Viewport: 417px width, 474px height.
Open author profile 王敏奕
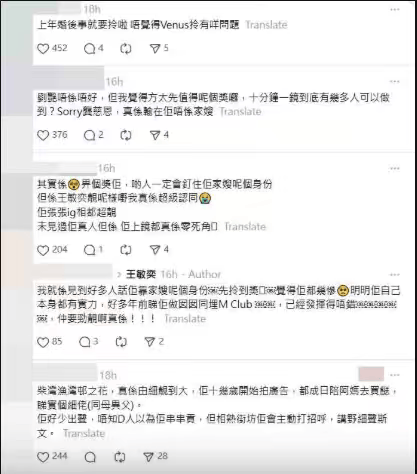[x=141, y=275]
